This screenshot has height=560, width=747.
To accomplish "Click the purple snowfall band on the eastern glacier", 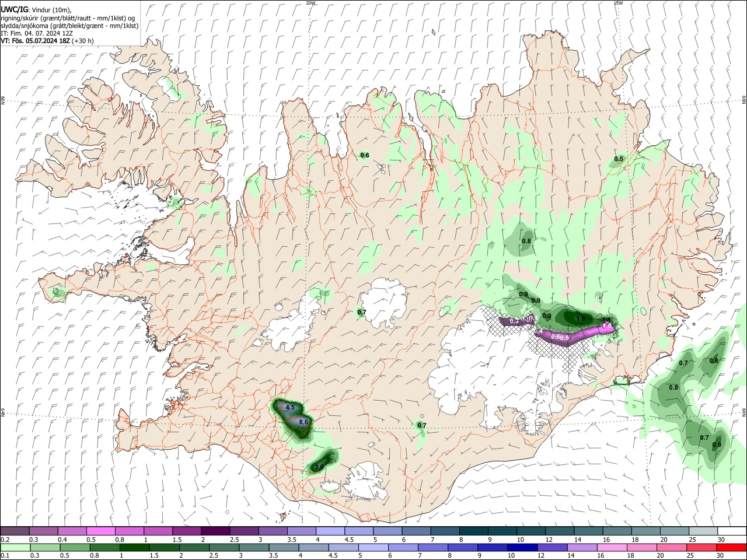I will click(x=575, y=335).
